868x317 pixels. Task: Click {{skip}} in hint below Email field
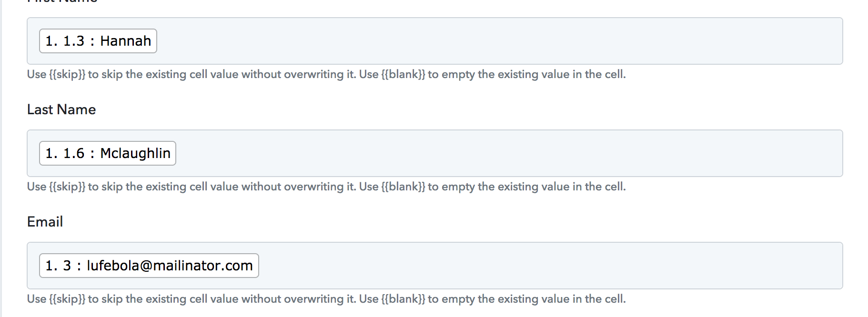[x=67, y=299]
